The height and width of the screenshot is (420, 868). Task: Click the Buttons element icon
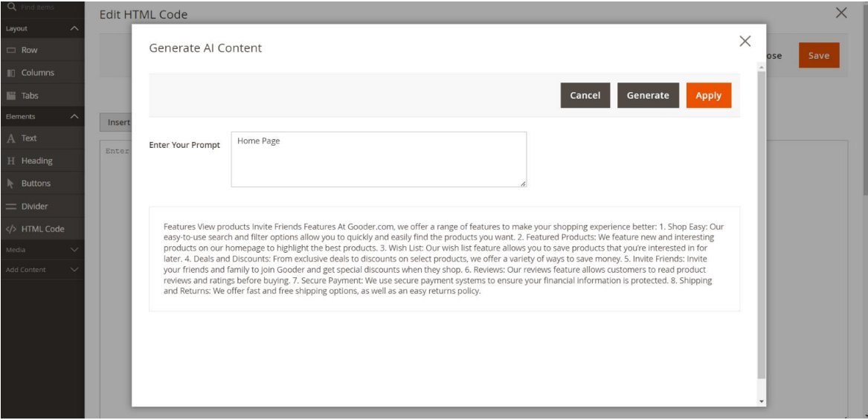click(11, 184)
